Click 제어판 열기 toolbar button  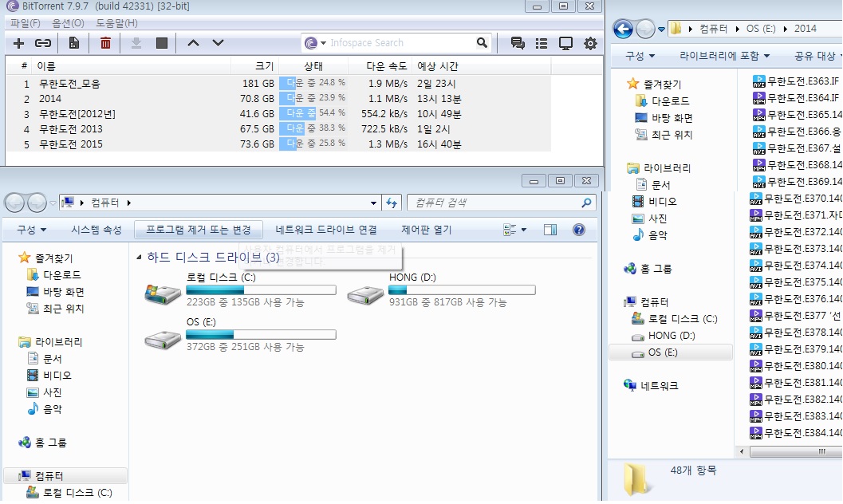(x=427, y=230)
